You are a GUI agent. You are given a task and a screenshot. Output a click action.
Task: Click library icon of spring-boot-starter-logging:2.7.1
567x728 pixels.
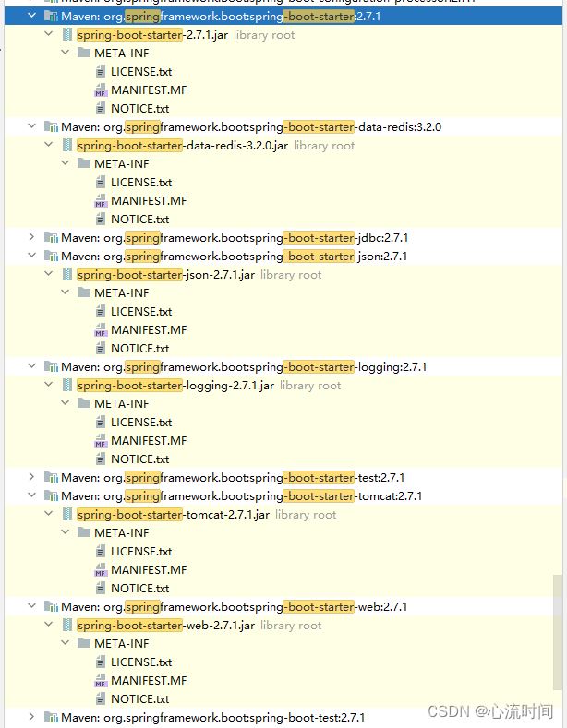click(51, 367)
